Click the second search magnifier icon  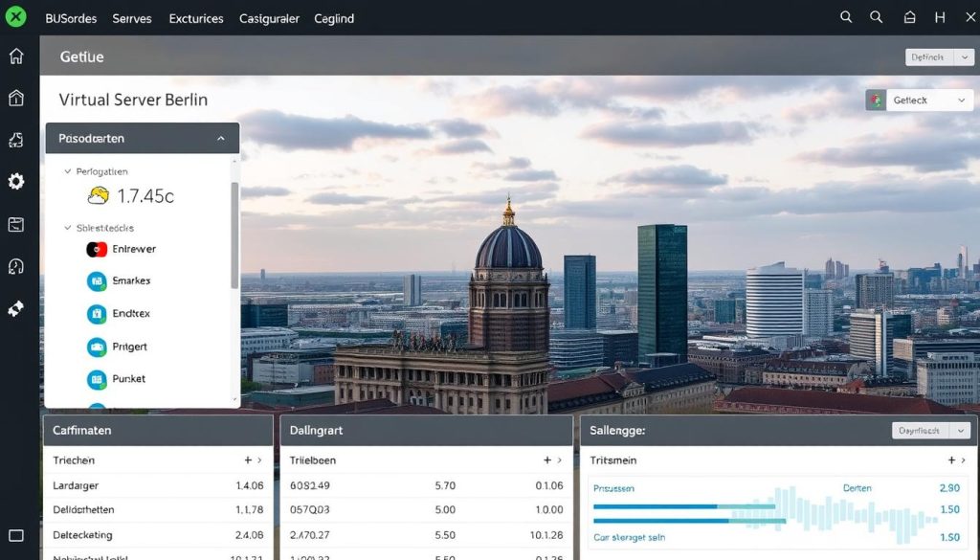[877, 17]
